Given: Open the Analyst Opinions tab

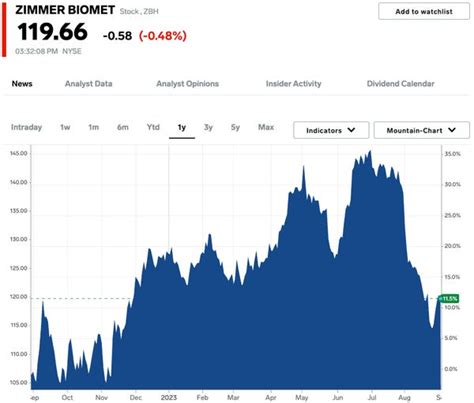Looking at the screenshot, I should (x=187, y=84).
